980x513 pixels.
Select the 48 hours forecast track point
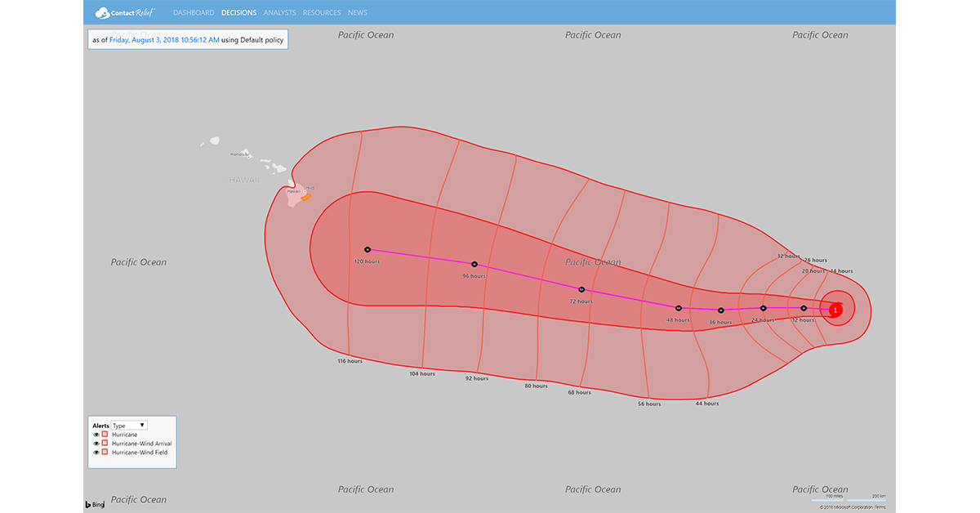679,308
